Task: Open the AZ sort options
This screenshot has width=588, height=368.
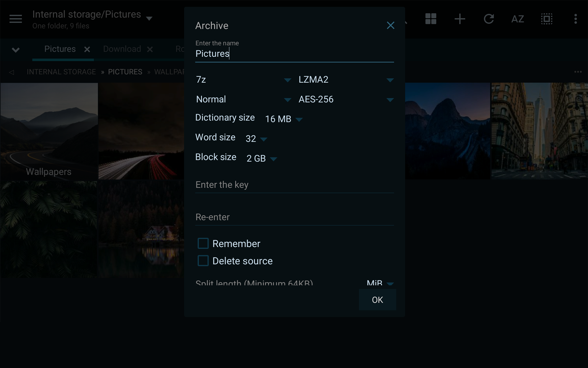Action: tap(518, 19)
